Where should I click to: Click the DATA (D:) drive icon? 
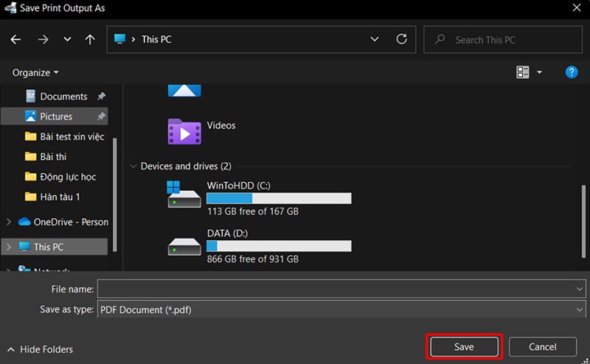[x=184, y=246]
